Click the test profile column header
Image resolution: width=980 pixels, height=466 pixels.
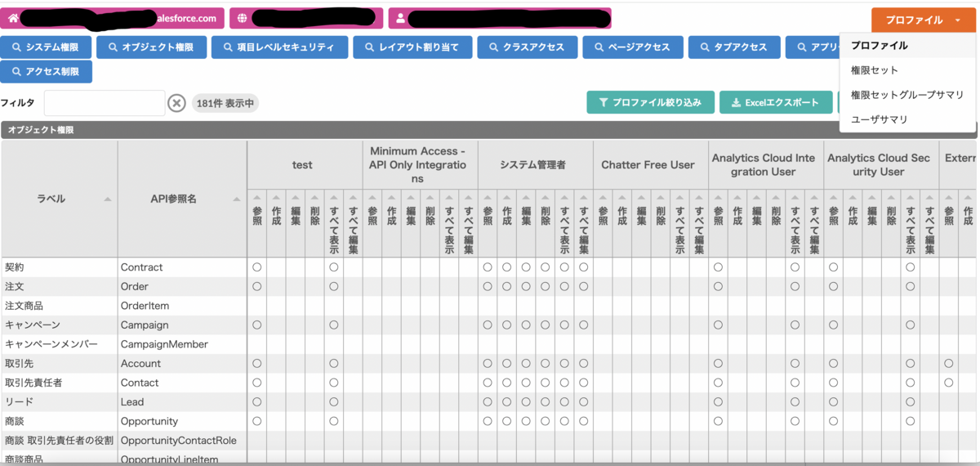[x=305, y=165]
